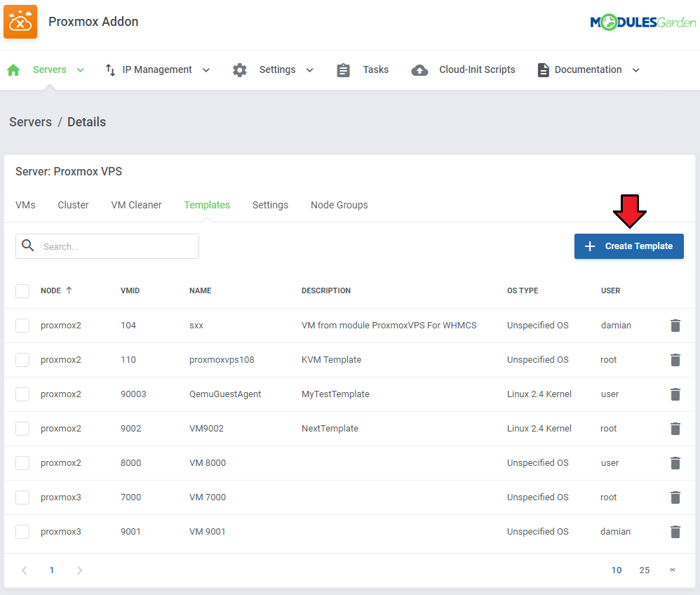
Task: Check the box for VMID 7000 row
Action: pos(22,497)
